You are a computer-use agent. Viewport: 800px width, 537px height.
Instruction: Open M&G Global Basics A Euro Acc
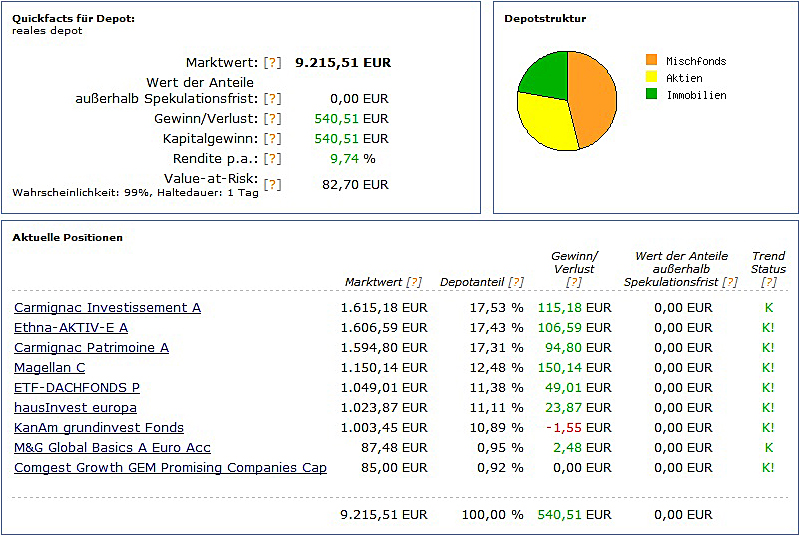[x=112, y=448]
